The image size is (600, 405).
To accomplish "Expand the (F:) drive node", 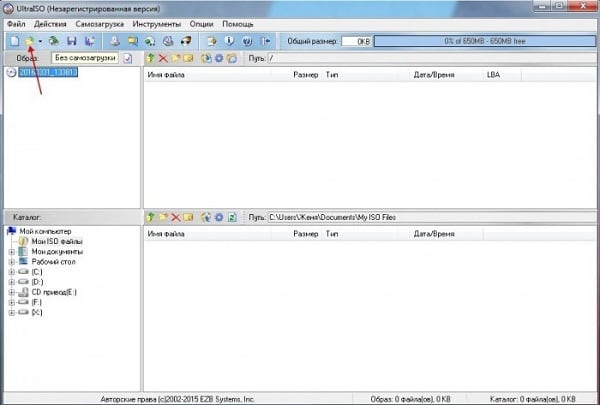I will click(x=12, y=302).
